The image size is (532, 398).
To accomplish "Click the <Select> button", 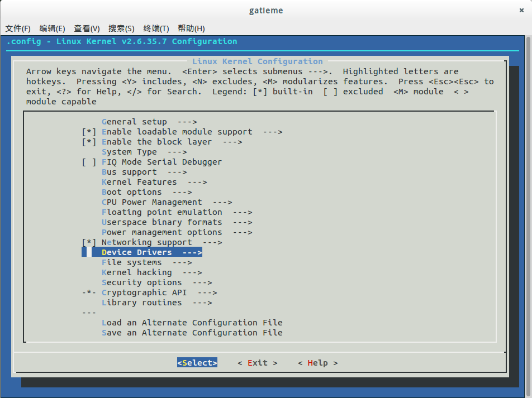I will click(197, 363).
